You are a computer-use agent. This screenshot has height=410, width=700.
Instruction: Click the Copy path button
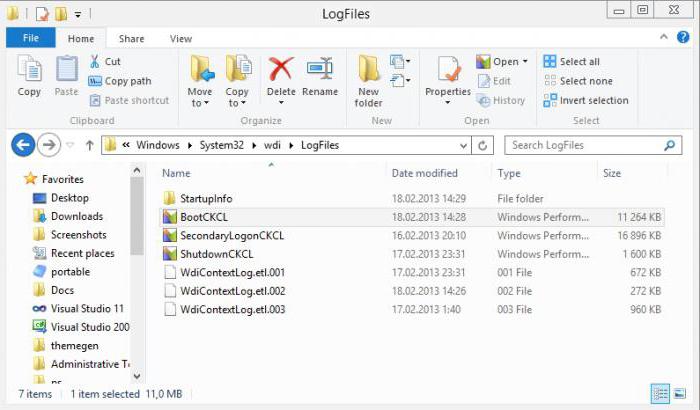pos(120,81)
